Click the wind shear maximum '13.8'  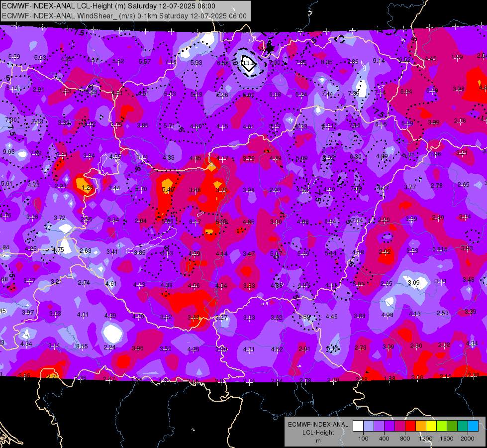click(x=249, y=63)
